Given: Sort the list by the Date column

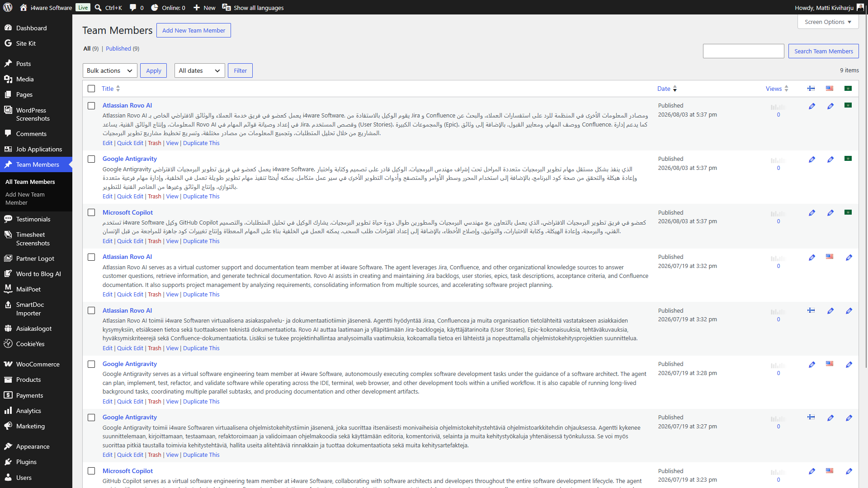Looking at the screenshot, I should [x=667, y=89].
